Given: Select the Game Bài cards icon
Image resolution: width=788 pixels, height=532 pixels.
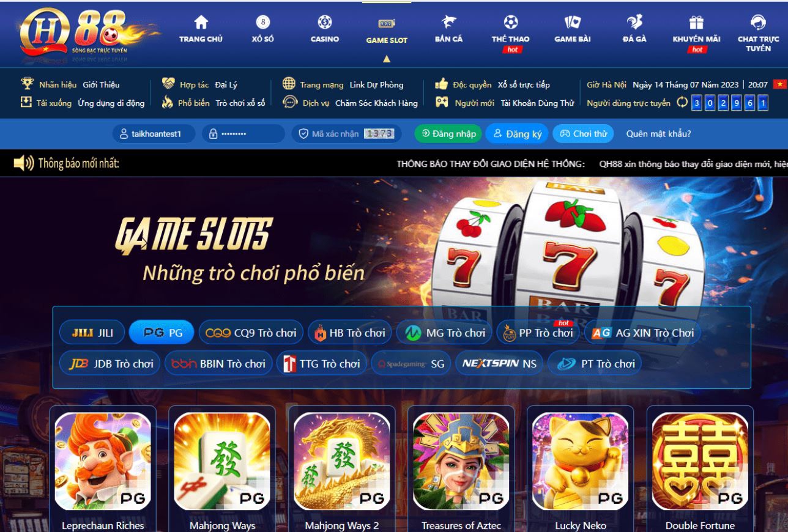Looking at the screenshot, I should tap(572, 22).
